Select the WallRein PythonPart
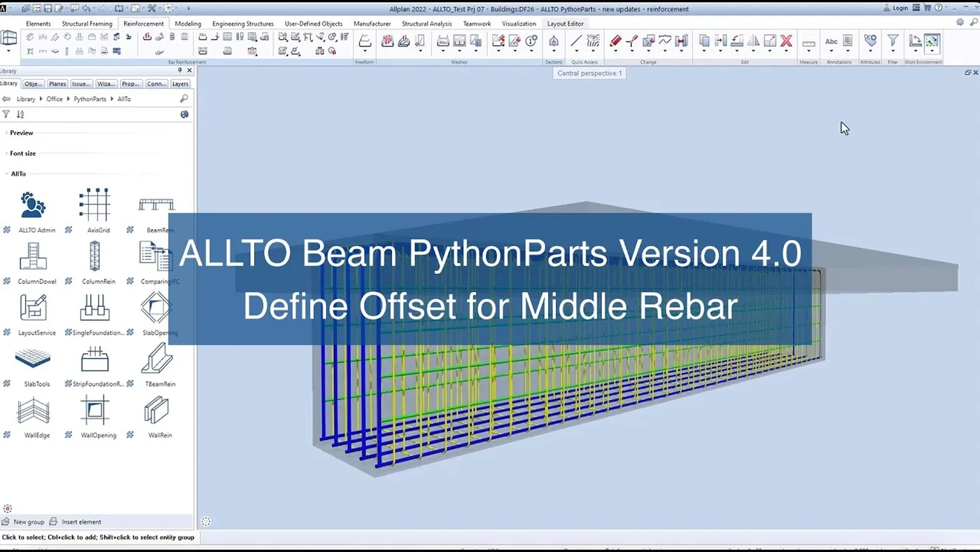This screenshot has width=980, height=552. (x=157, y=410)
